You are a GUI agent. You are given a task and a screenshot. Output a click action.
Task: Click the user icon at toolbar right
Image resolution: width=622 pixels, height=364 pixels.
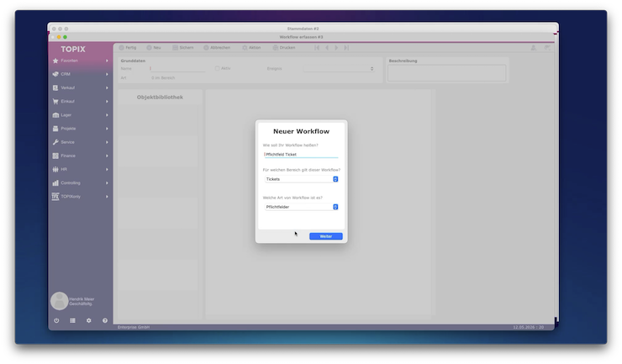(534, 48)
